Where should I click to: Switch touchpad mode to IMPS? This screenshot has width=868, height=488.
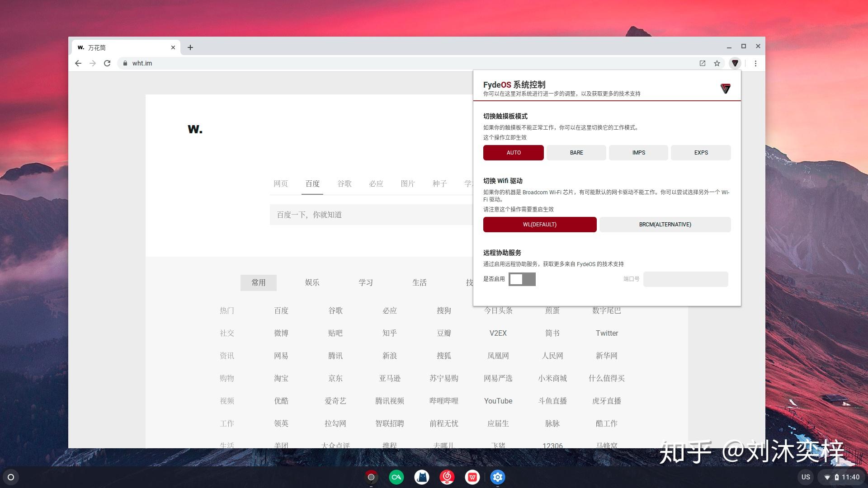tap(638, 152)
